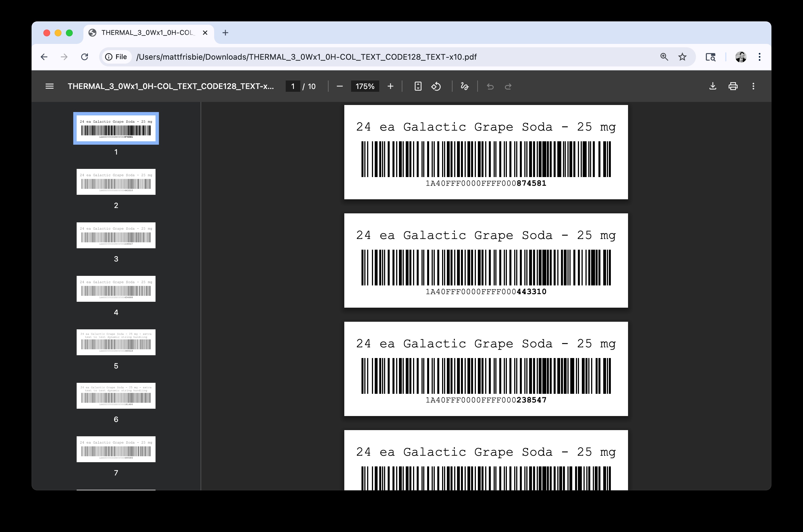The height and width of the screenshot is (532, 803).
Task: Click the File site info chip
Action: [116, 57]
